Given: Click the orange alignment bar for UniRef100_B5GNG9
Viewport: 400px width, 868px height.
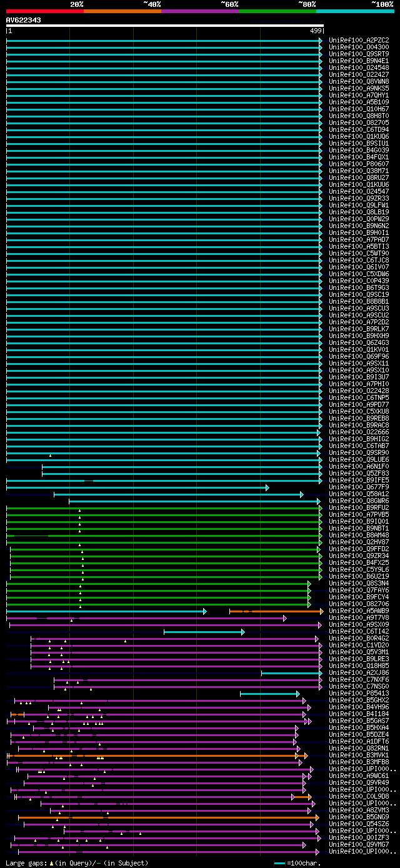Looking at the screenshot, I should pos(169,817).
